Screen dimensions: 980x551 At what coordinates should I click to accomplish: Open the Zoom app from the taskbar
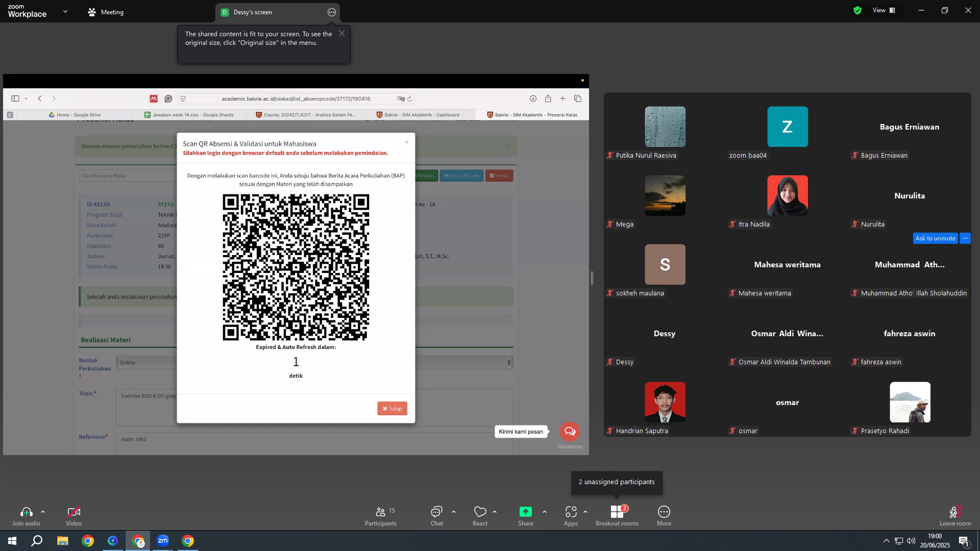[163, 541]
